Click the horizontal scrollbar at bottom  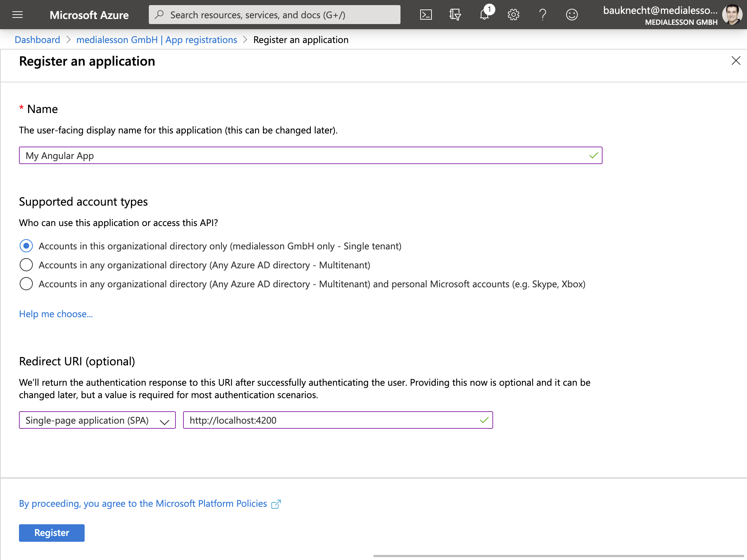pyautogui.click(x=558, y=556)
